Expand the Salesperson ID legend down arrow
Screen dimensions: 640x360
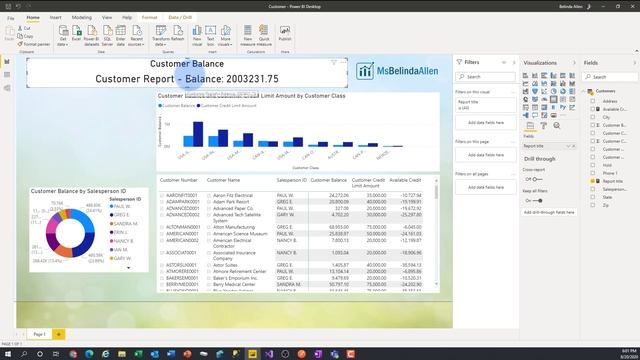(129, 268)
